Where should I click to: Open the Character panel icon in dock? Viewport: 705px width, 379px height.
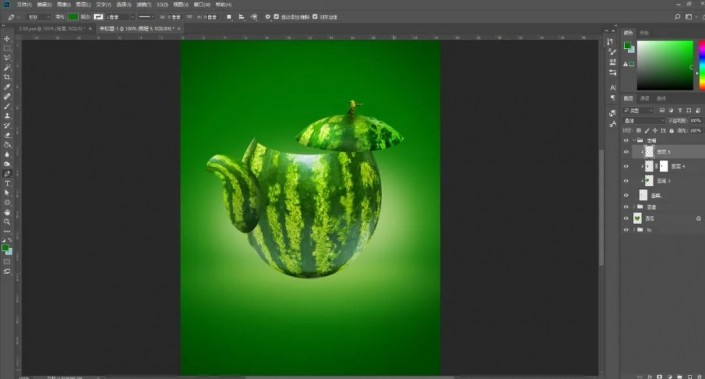pos(612,88)
